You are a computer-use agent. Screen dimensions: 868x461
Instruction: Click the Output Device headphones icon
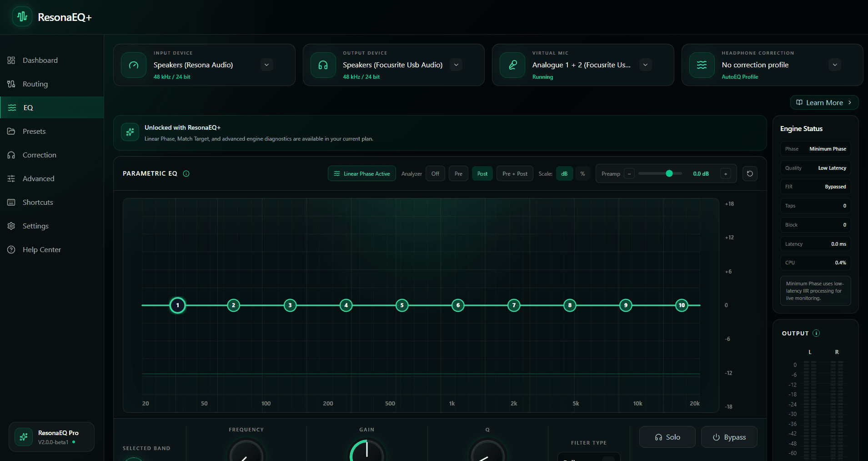click(323, 65)
